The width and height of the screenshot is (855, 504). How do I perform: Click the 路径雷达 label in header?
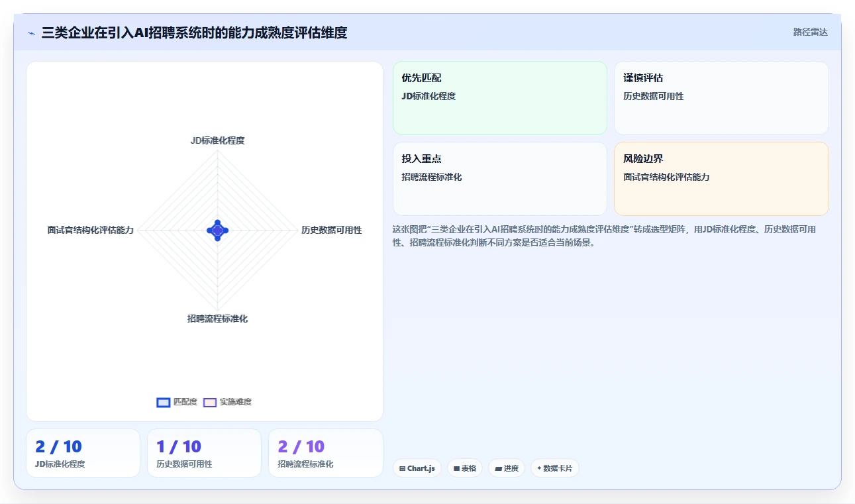(811, 32)
